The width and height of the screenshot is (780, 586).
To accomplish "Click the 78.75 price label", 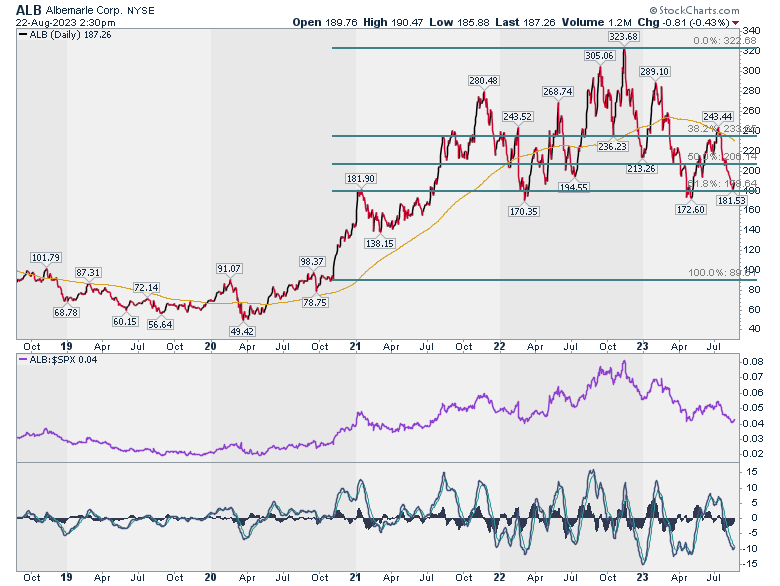I will pyautogui.click(x=315, y=302).
